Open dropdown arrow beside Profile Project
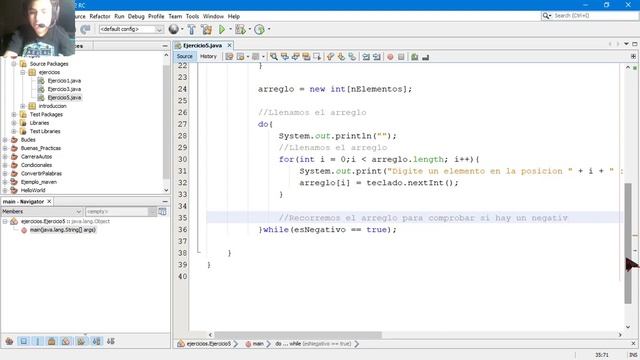This screenshot has width=640, height=360. 269,29
